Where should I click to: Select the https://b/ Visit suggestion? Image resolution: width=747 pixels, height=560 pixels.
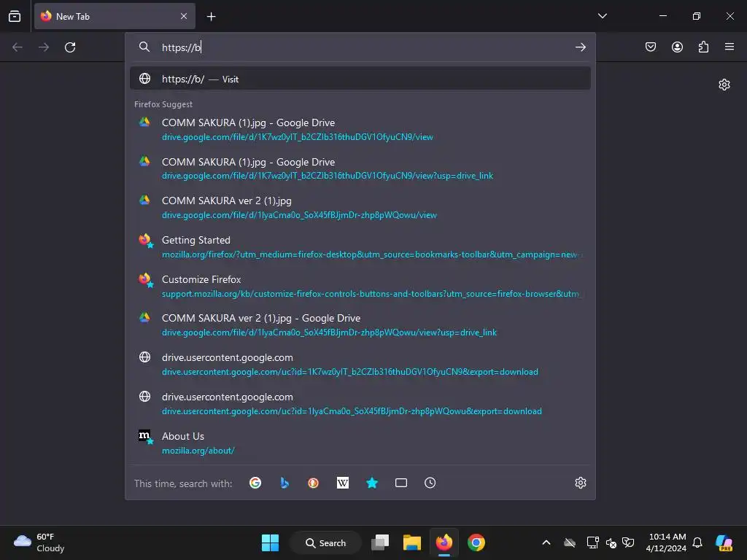point(360,79)
